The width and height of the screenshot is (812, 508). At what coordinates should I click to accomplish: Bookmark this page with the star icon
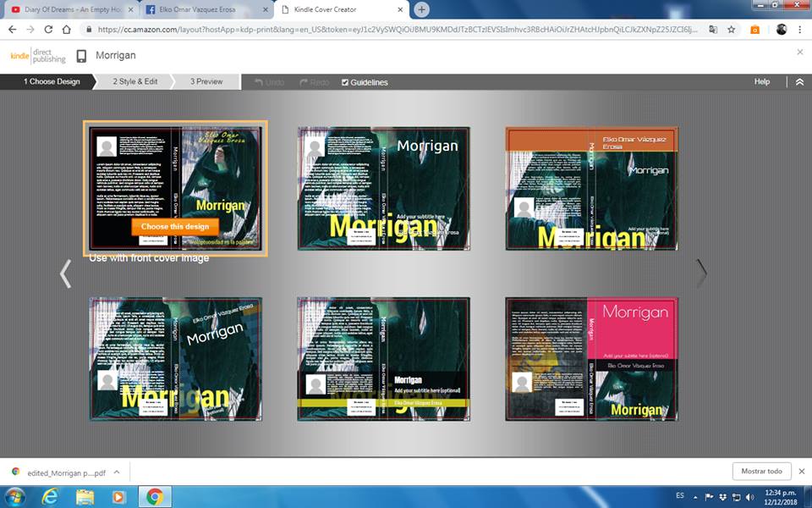(731, 29)
